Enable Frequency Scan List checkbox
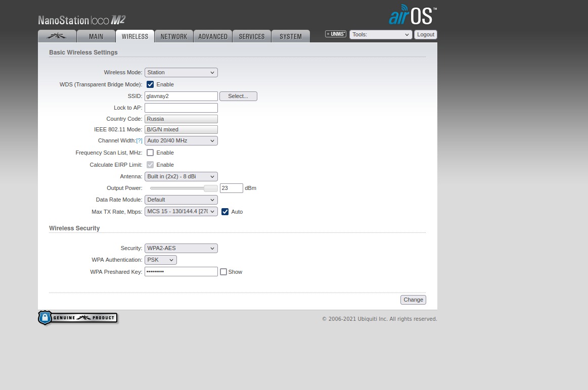This screenshot has width=588, height=390. pos(150,153)
